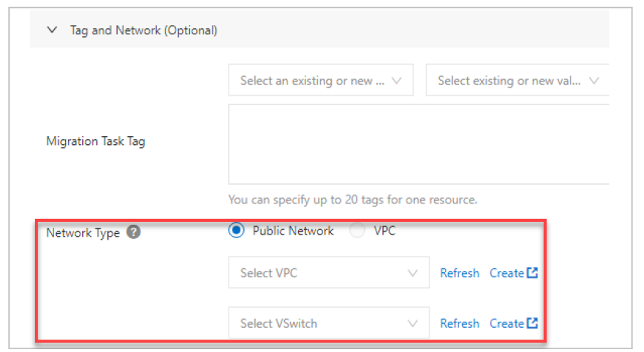Click the Tag and Network (Optional) header title
This screenshot has height=352, width=644.
coord(144,30)
